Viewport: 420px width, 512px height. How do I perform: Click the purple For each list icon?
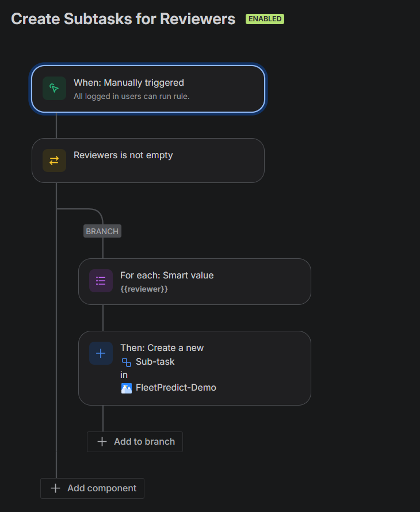[x=101, y=281]
